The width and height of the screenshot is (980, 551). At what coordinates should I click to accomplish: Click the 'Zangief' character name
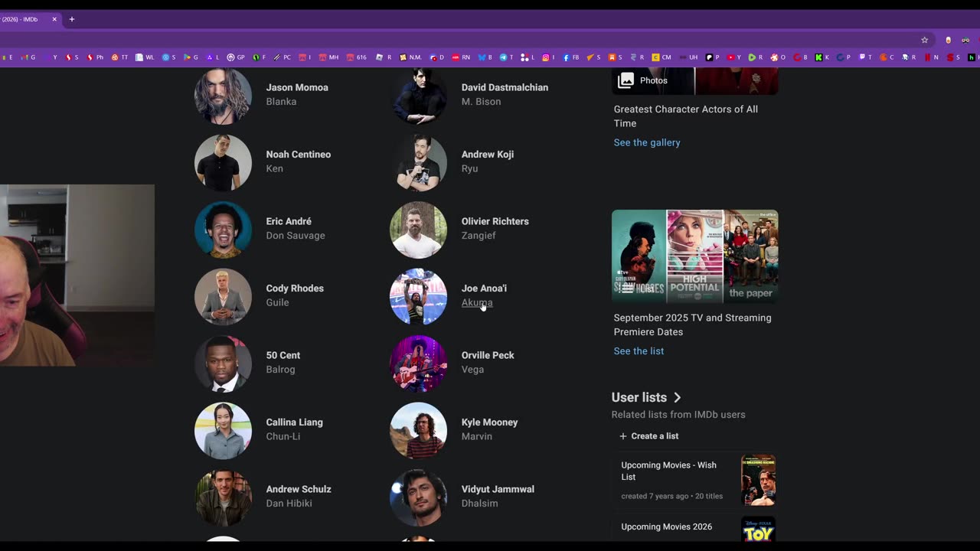point(479,236)
